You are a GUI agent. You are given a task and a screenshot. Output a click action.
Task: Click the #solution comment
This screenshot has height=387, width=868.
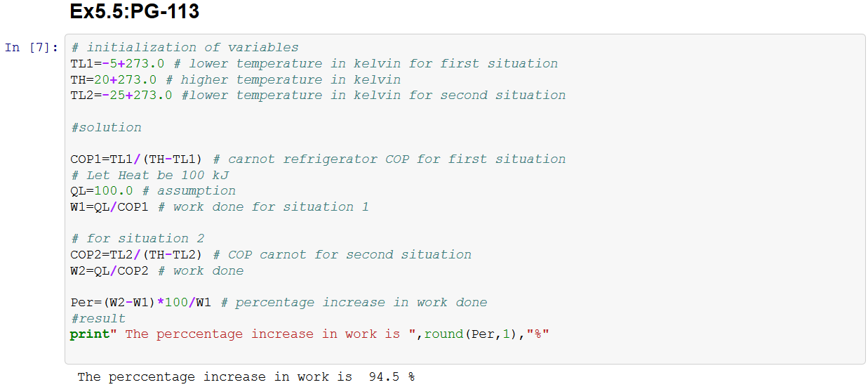pos(106,128)
